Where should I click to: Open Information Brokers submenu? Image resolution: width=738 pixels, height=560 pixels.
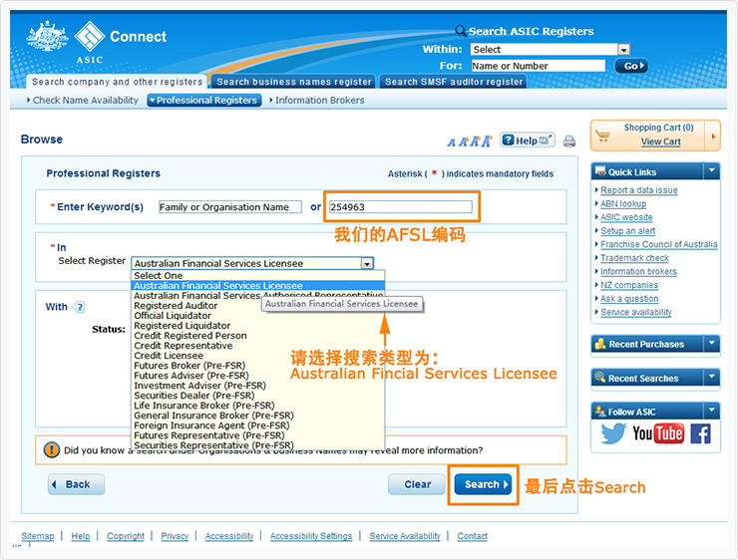point(317,101)
